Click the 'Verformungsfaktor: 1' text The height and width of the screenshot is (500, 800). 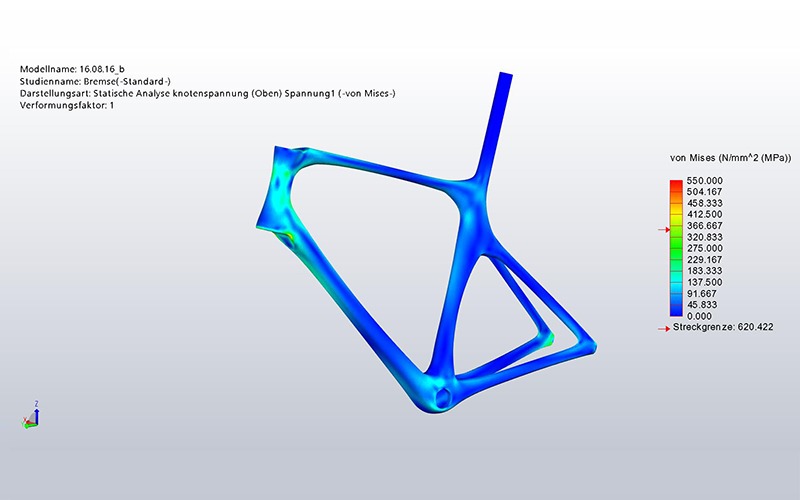tap(67, 106)
